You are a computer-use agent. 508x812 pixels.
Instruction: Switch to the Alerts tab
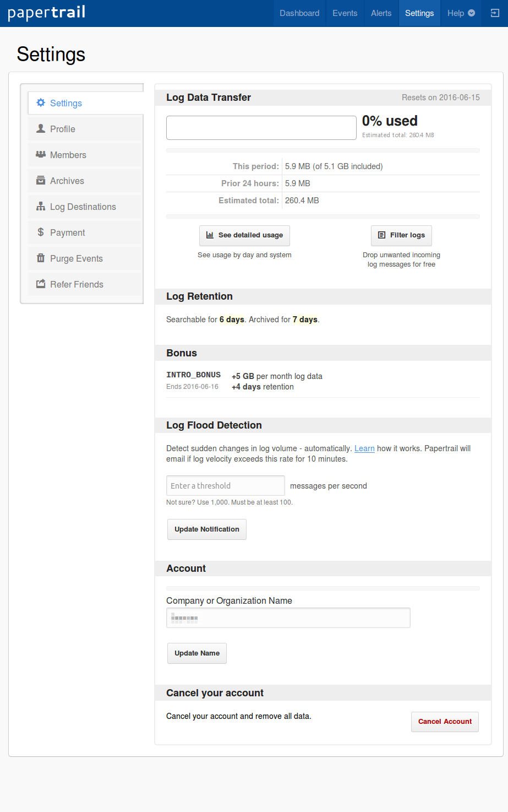click(381, 13)
